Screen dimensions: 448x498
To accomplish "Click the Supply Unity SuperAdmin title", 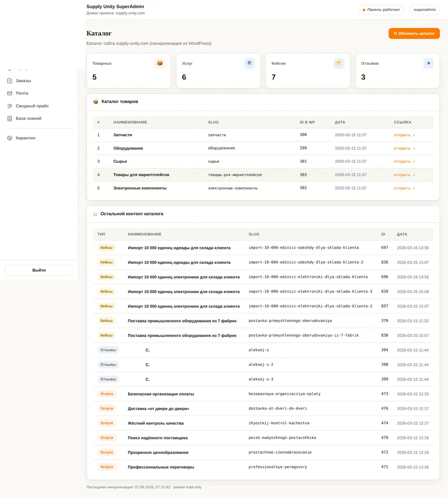I will click(x=115, y=7).
